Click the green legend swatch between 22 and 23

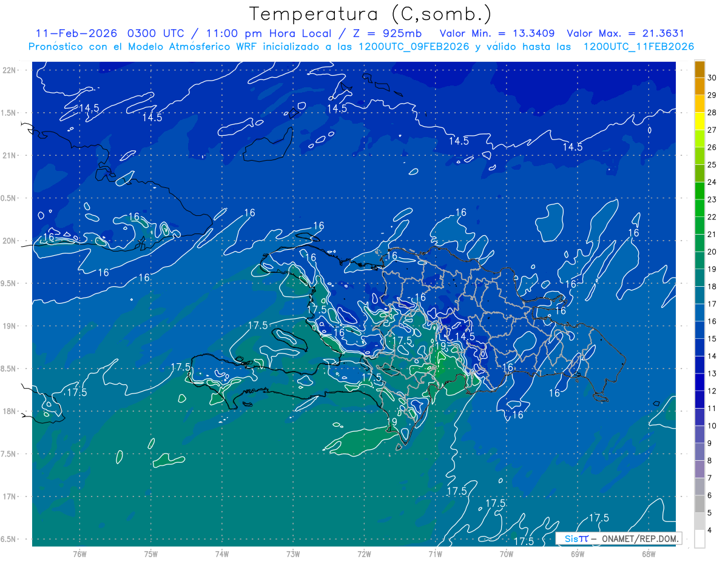coord(700,208)
